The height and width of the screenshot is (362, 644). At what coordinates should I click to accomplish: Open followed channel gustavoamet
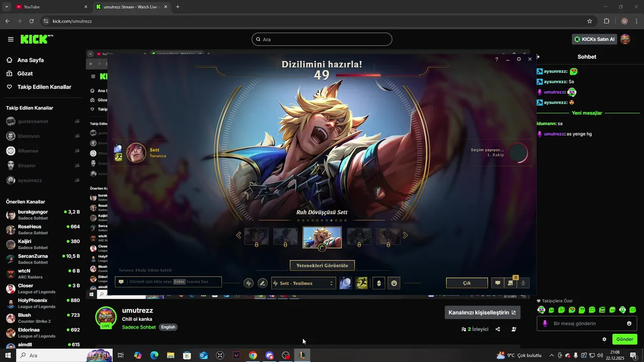click(x=43, y=121)
